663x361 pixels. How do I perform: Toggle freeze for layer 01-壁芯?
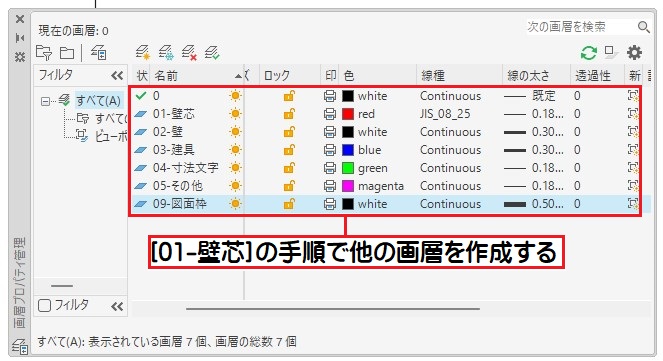click(235, 114)
